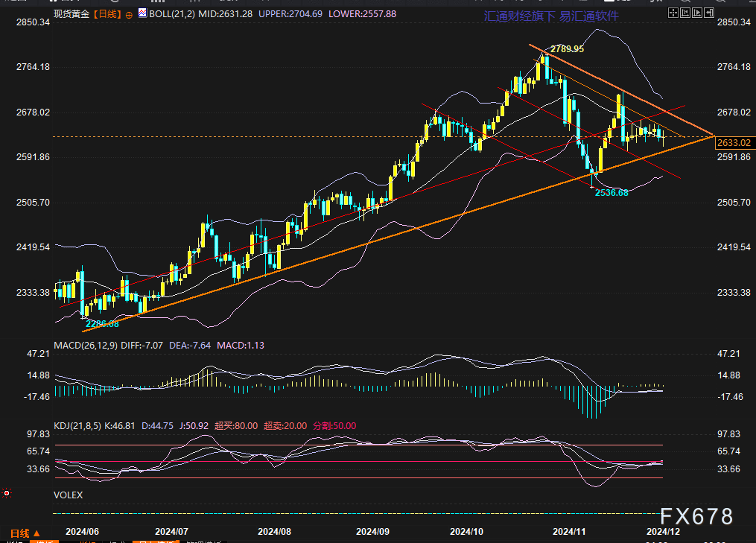Screen dimensions: 756x543
Task: Click the 超卖:20.00 oversold threshold label
Action: tap(285, 426)
